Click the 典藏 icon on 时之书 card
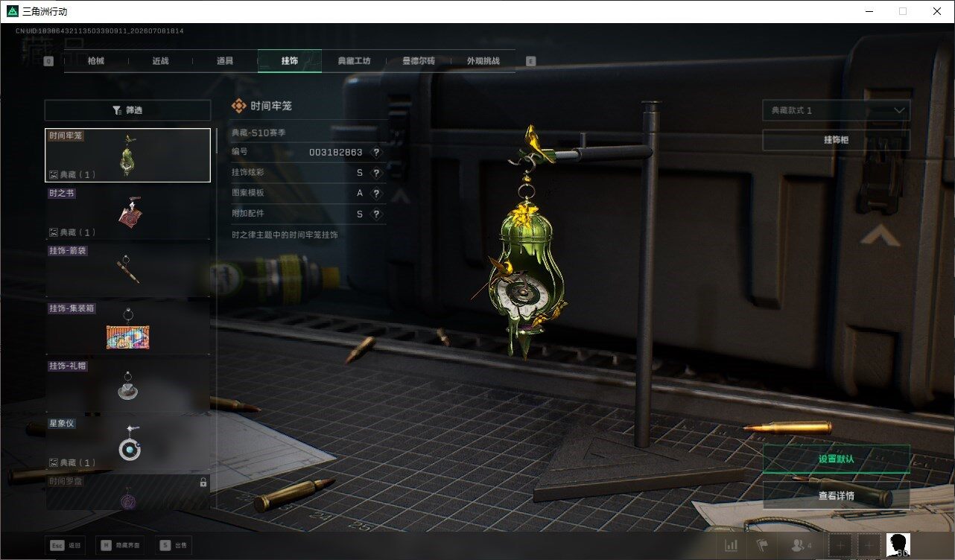955x560 pixels. (54, 232)
